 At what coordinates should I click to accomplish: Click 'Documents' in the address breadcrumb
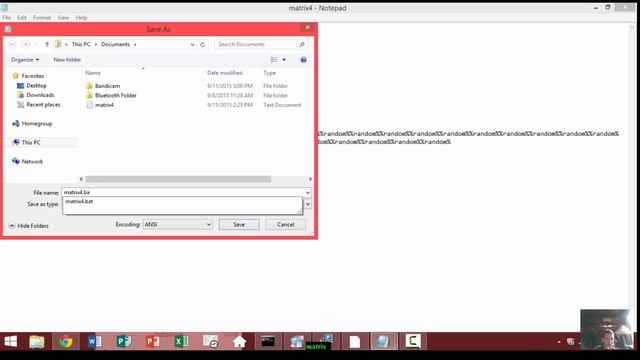pyautogui.click(x=115, y=44)
